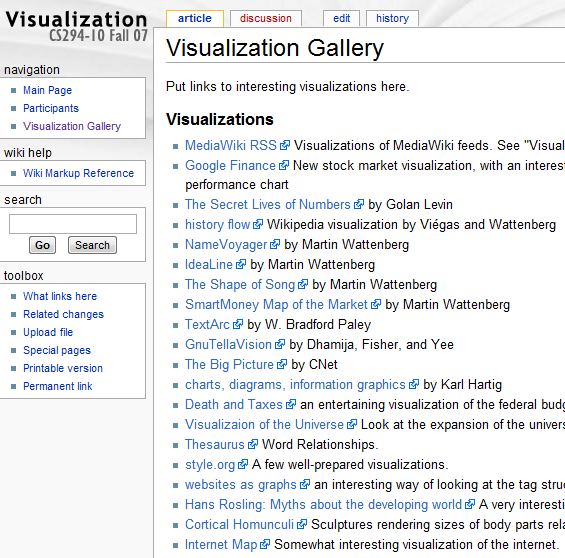Image resolution: width=565 pixels, height=558 pixels.
Task: Click external-link icon after Secret Lives of Numbers
Action: point(359,204)
